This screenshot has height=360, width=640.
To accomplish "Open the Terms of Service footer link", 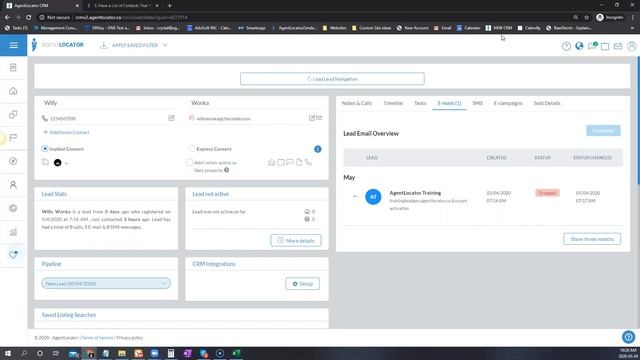I will coord(97,338).
